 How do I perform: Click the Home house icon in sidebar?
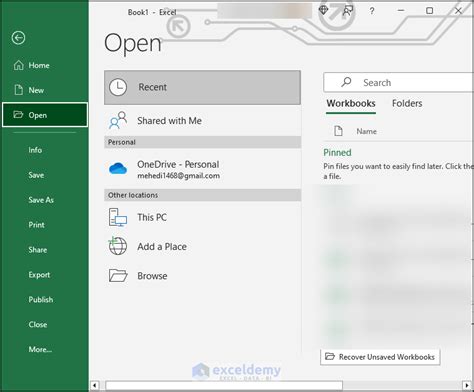click(x=19, y=65)
